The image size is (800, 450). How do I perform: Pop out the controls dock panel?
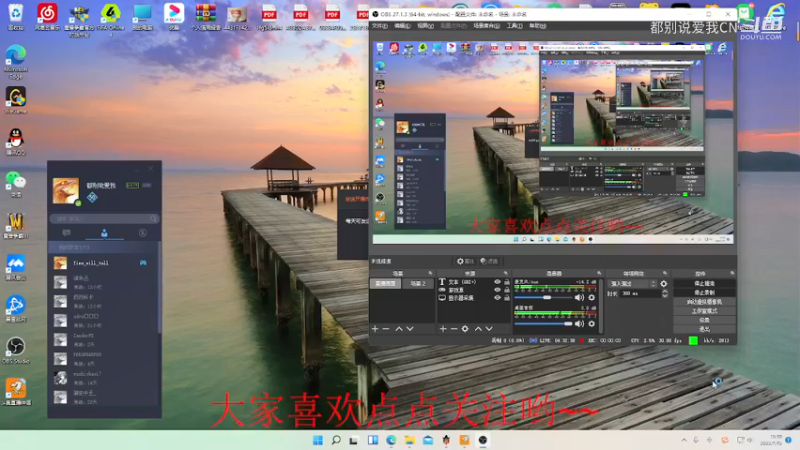tap(732, 273)
